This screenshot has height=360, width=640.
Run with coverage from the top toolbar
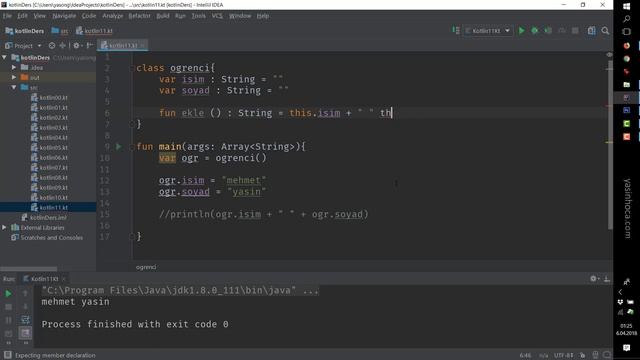tap(548, 31)
